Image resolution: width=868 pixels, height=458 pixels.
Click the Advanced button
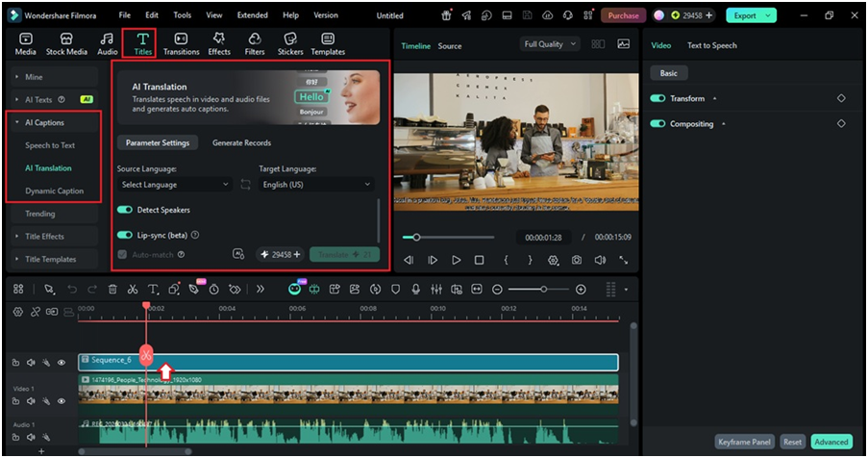[831, 442]
